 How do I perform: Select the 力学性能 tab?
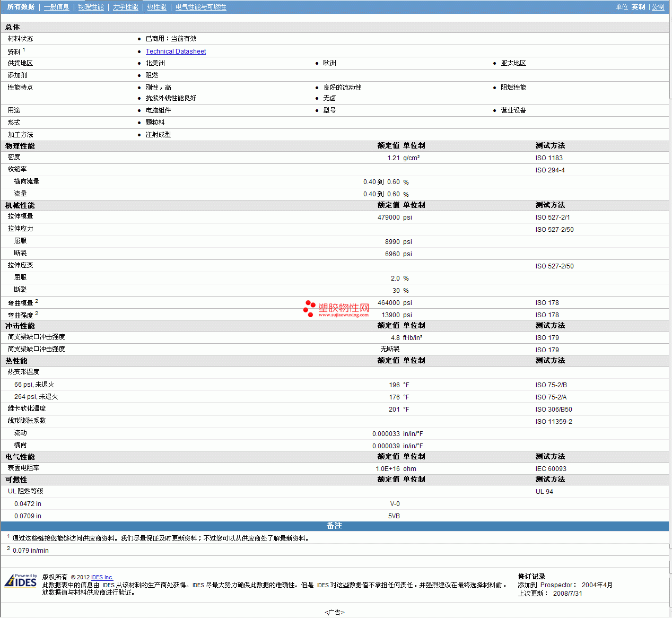125,7
